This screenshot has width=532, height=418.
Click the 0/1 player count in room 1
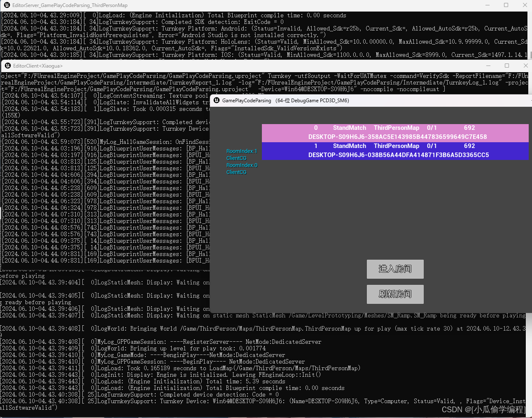[432, 146]
